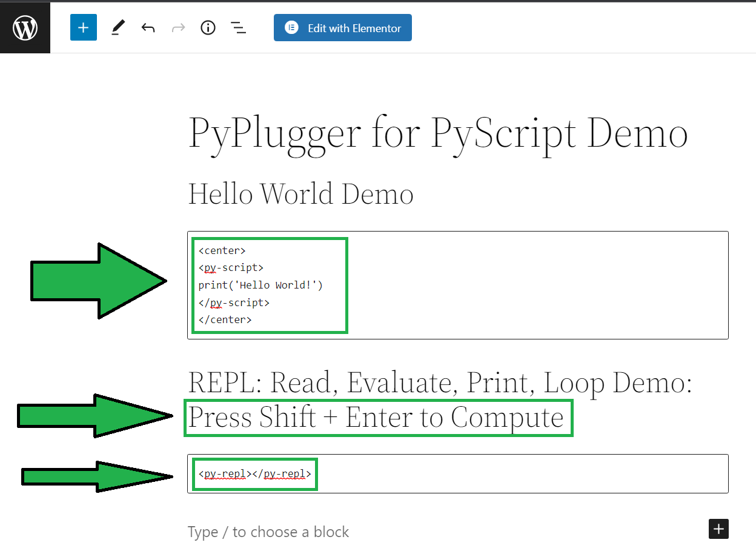This screenshot has width=756, height=551.
Task: Click the closing </py-script> tag line
Action: point(234,302)
